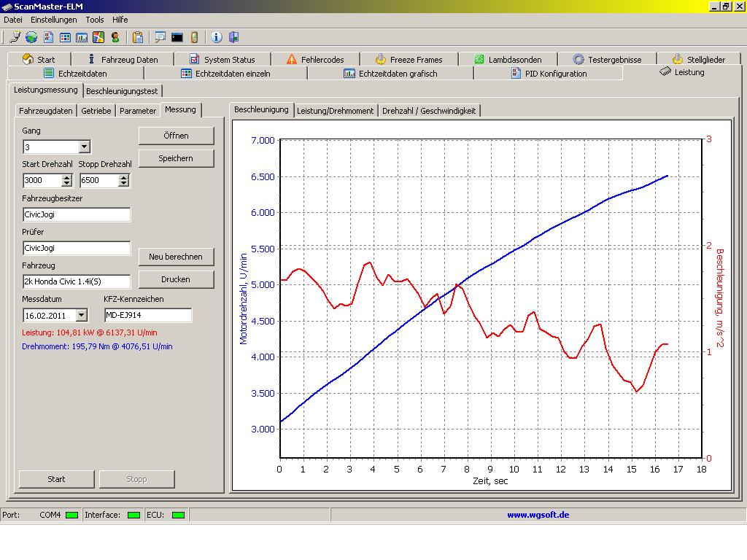Click the blue info icon in toolbar
Screen dimensions: 747x560
click(217, 37)
